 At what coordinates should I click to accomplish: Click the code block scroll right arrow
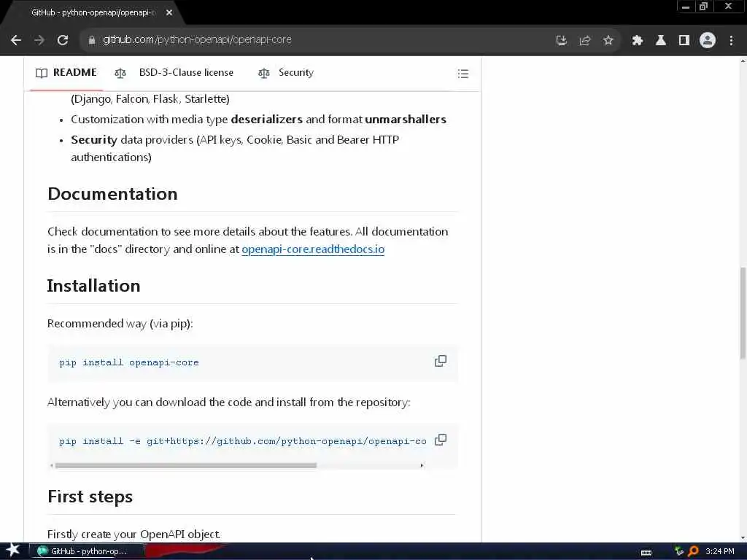click(422, 466)
